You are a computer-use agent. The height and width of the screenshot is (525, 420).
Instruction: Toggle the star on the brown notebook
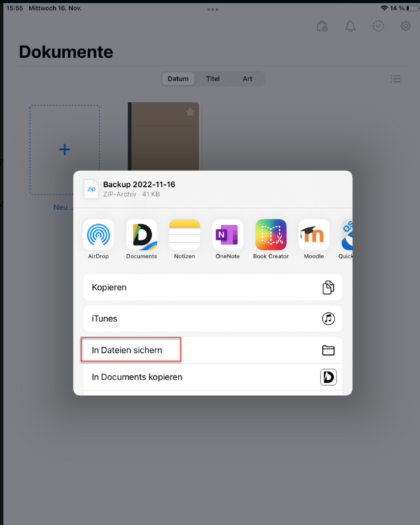(190, 112)
